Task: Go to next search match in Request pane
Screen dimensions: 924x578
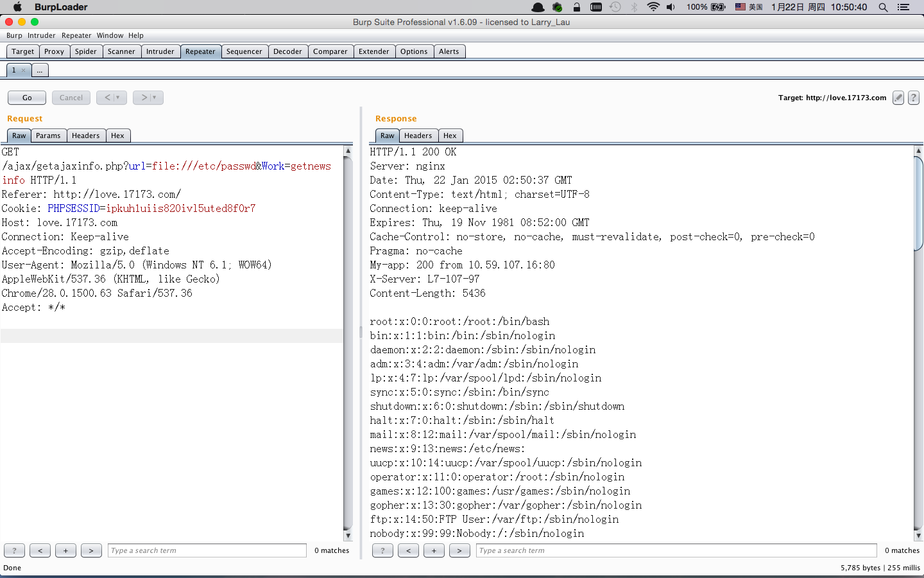Action: [x=91, y=550]
